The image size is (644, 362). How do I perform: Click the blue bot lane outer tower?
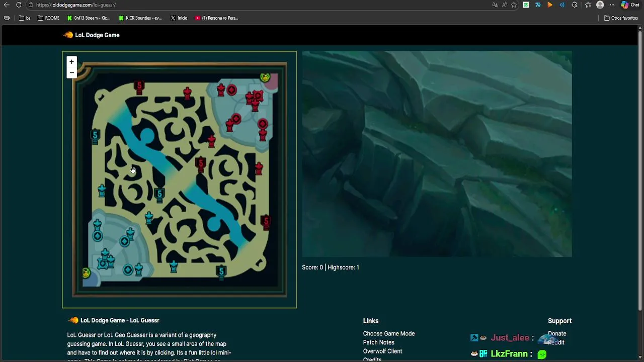pyautogui.click(x=221, y=272)
